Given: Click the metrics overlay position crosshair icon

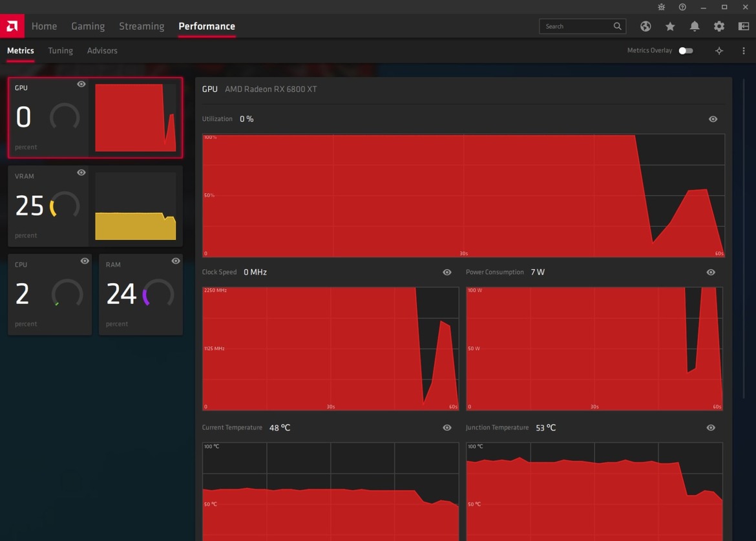Looking at the screenshot, I should (719, 50).
